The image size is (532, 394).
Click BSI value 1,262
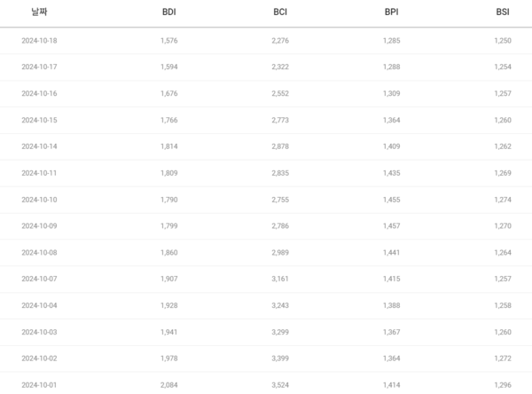pyautogui.click(x=503, y=146)
